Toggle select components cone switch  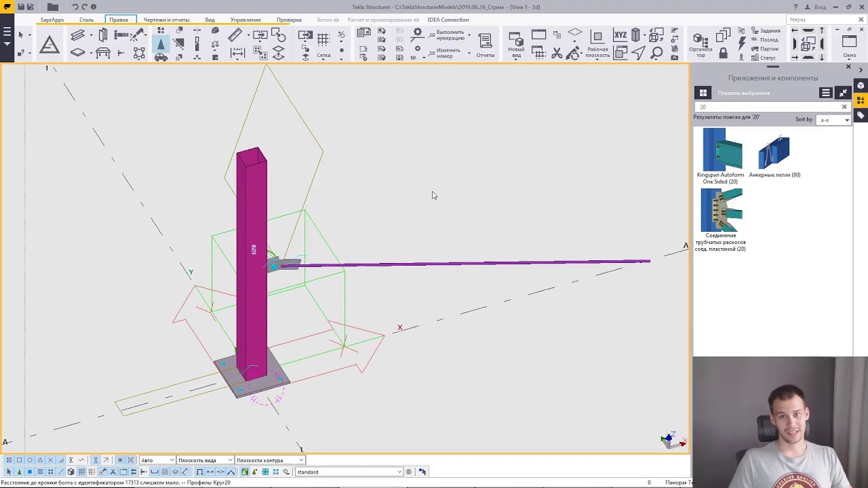pyautogui.click(x=19, y=472)
